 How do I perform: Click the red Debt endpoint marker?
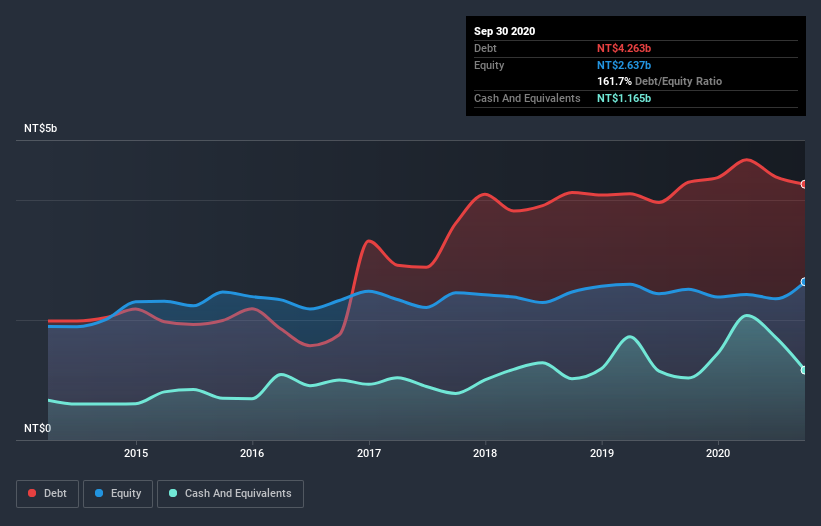tap(804, 184)
